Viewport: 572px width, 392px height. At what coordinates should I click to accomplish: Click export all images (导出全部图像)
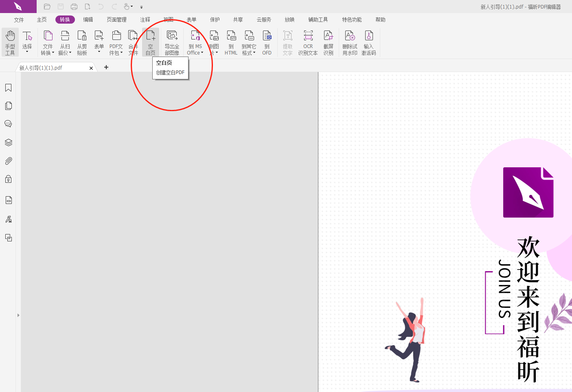(172, 42)
